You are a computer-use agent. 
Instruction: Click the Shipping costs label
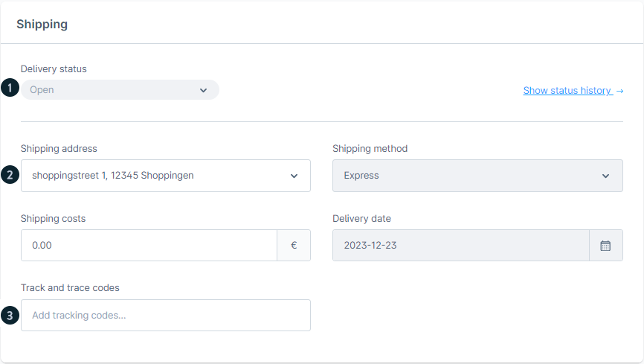(53, 219)
